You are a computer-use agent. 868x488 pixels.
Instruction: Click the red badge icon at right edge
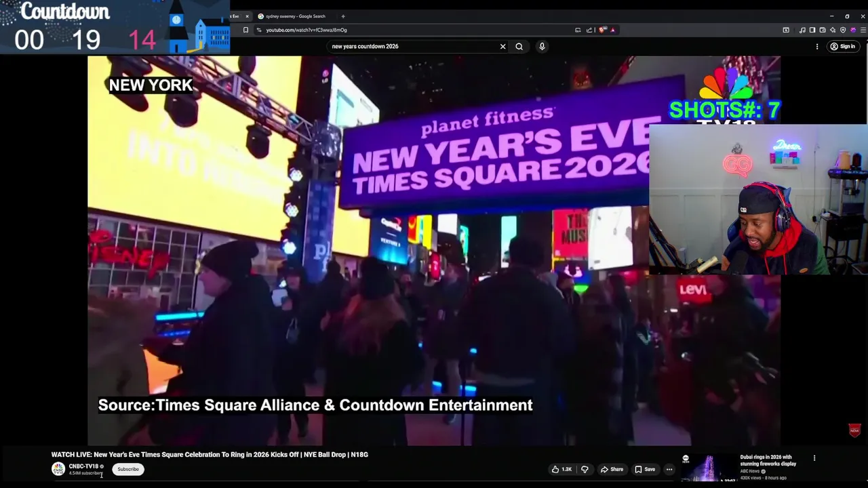tap(854, 430)
